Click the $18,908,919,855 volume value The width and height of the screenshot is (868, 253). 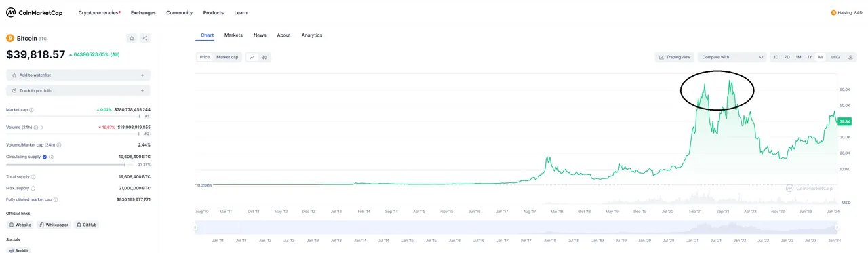click(x=134, y=127)
